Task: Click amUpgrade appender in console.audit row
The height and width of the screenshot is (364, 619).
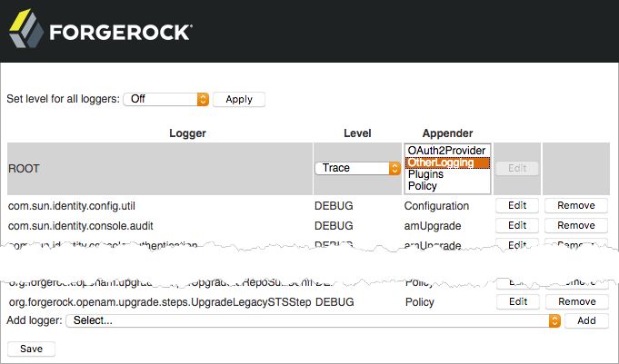Action: 433,226
